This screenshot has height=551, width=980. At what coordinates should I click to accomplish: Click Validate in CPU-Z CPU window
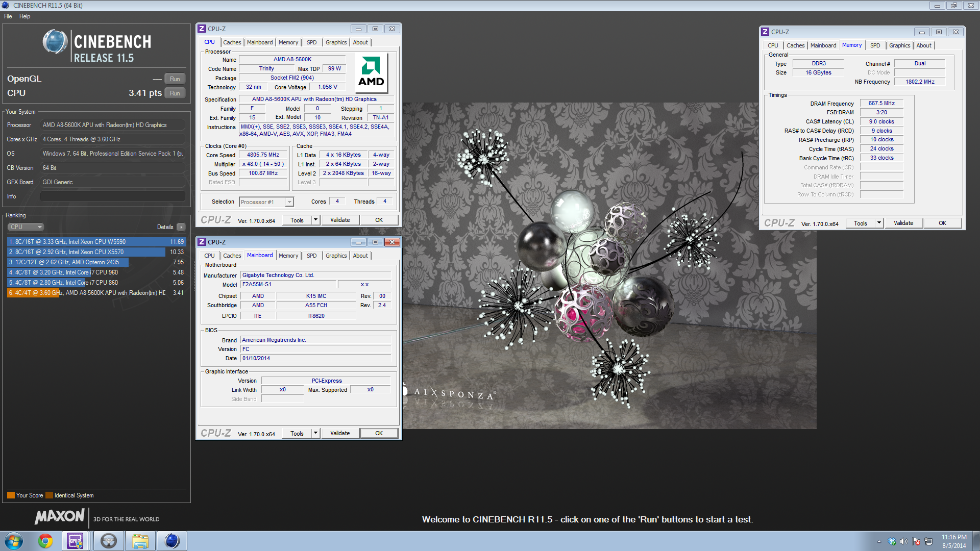340,220
